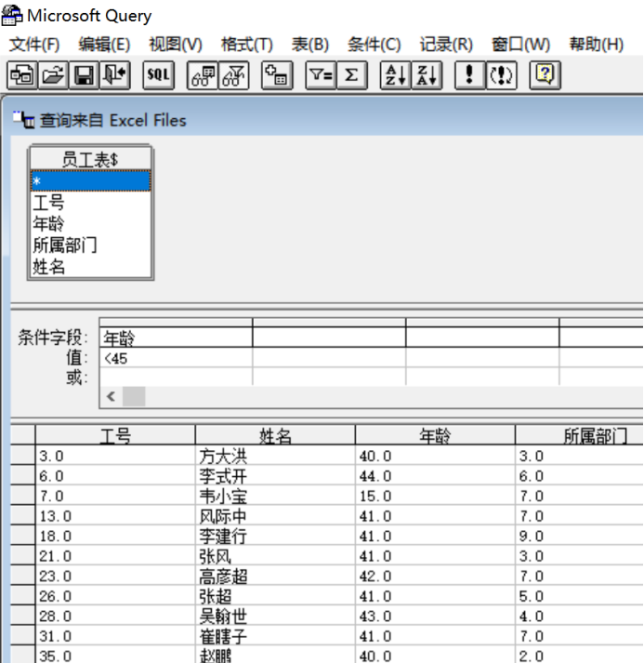Open the 条件(C) menu

(x=374, y=45)
